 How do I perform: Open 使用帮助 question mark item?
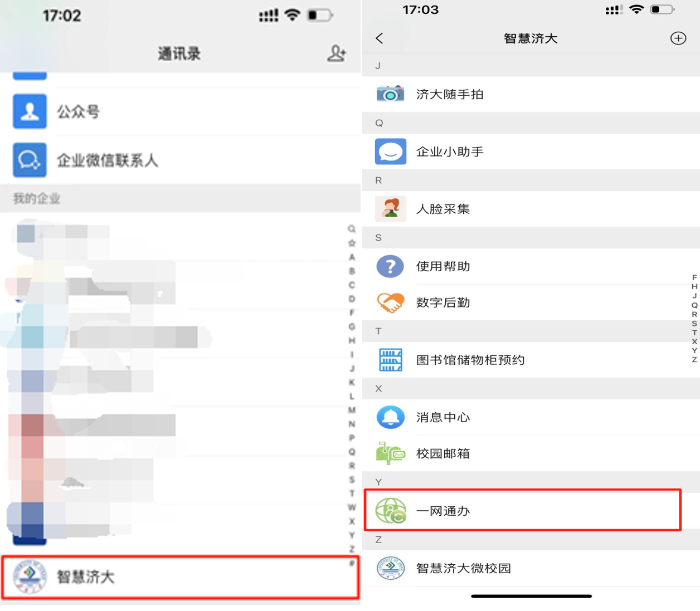[531, 266]
